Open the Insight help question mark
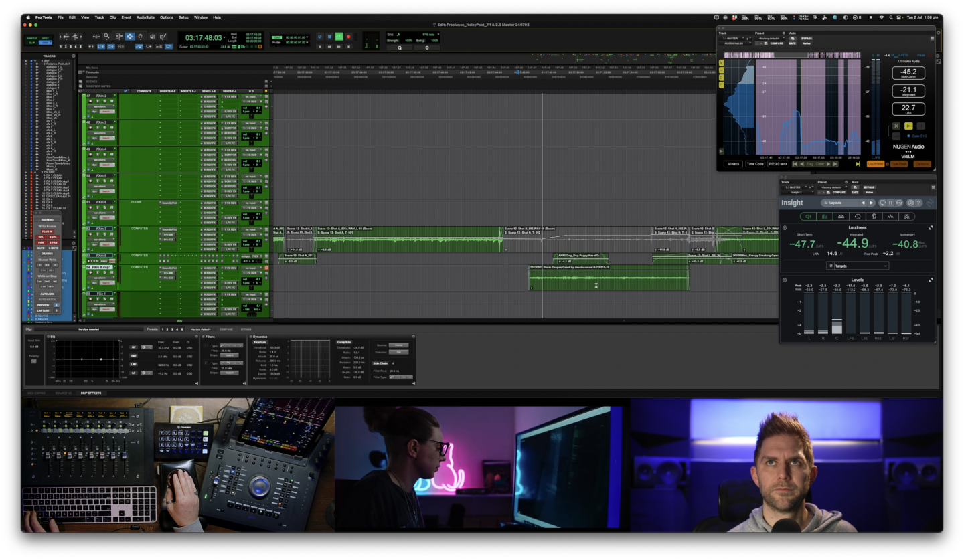The image size is (964, 560). tap(918, 203)
